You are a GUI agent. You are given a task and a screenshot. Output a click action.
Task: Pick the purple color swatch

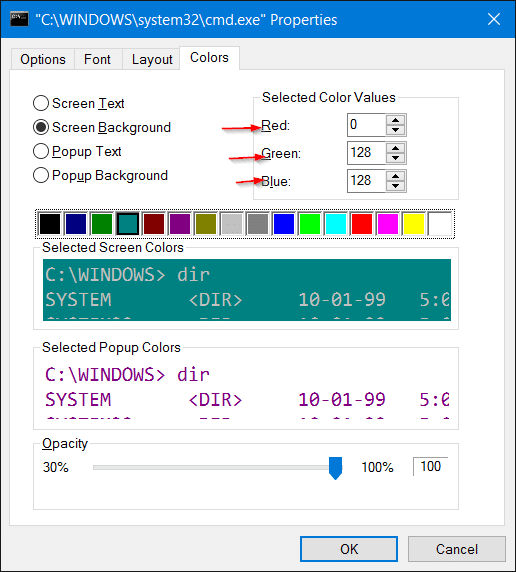180,224
